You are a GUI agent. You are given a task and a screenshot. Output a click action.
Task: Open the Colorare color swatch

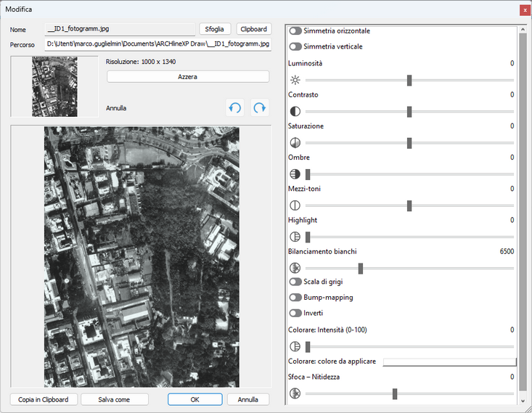(x=449, y=362)
